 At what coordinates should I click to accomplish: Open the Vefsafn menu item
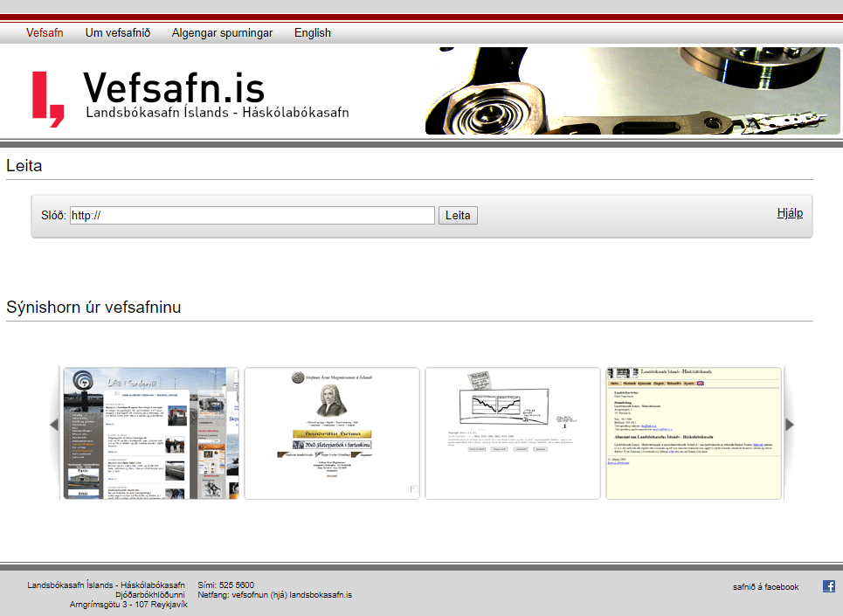tap(45, 33)
